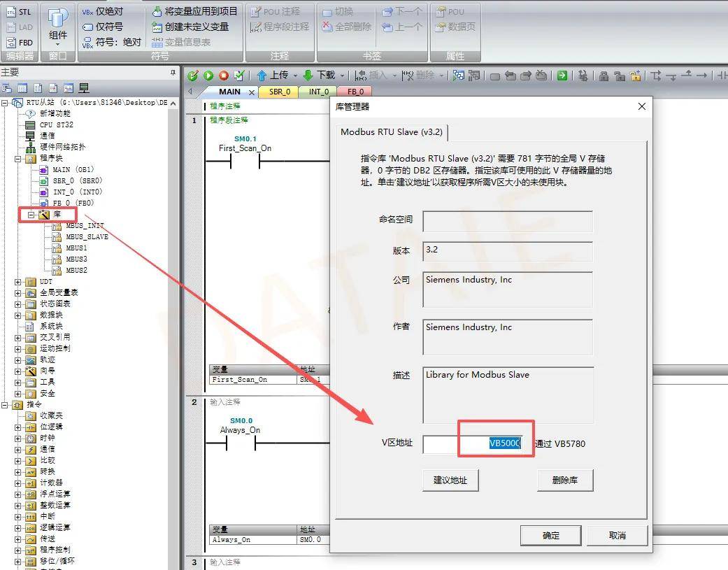The width and height of the screenshot is (728, 570).
Task: Select CPU ST32 in the project tree
Action: click(x=50, y=125)
